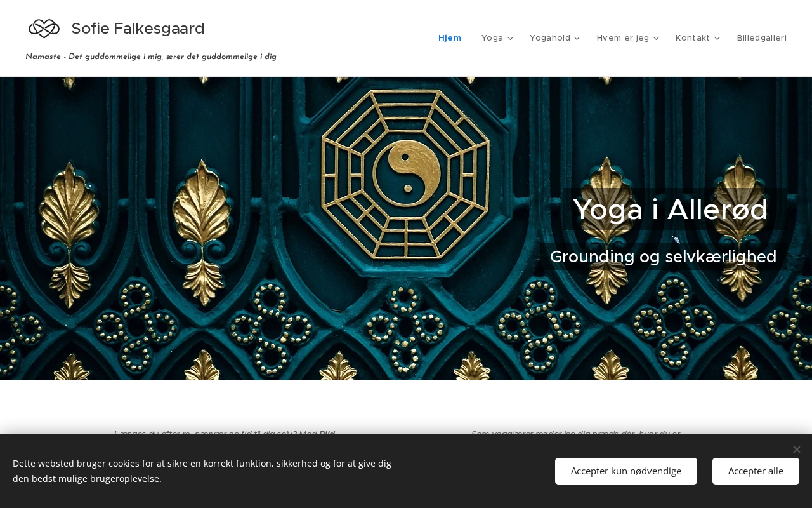812x508 pixels.
Task: Open the Yoga menu item
Action: [492, 38]
